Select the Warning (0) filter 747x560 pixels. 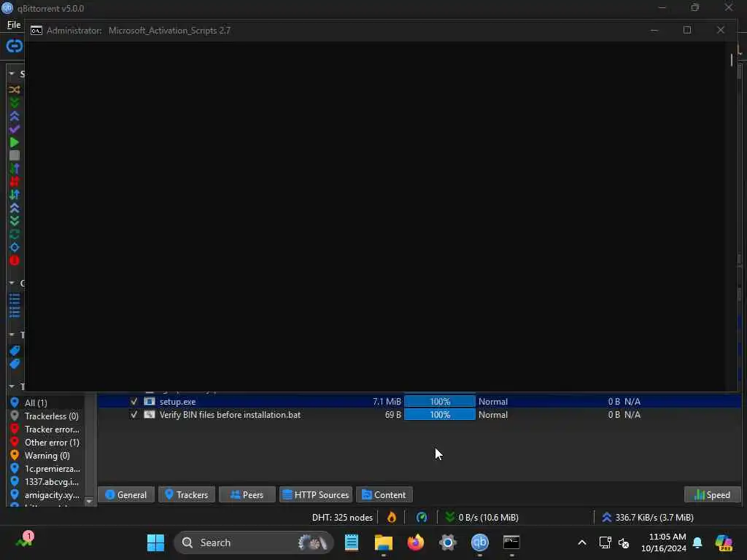click(x=47, y=456)
